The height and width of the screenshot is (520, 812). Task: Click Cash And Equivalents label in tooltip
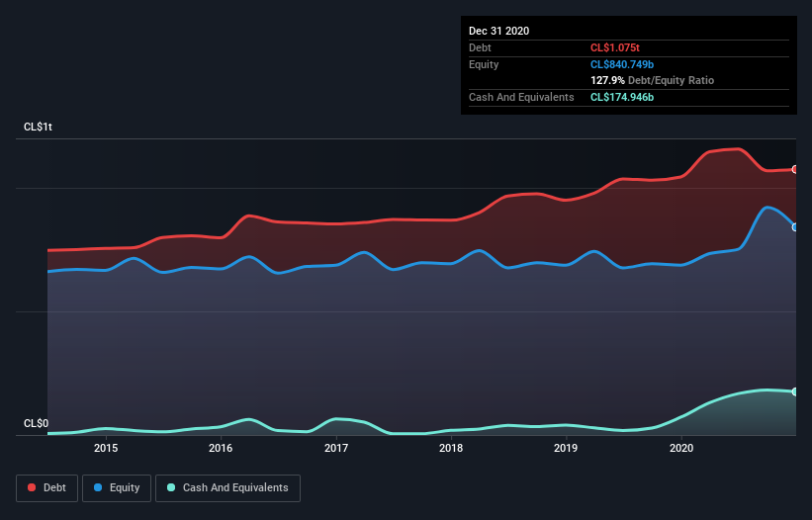click(x=521, y=97)
